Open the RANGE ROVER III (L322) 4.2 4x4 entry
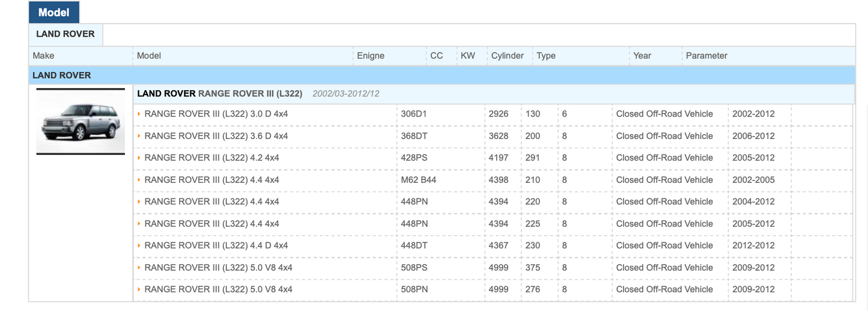 [x=212, y=158]
